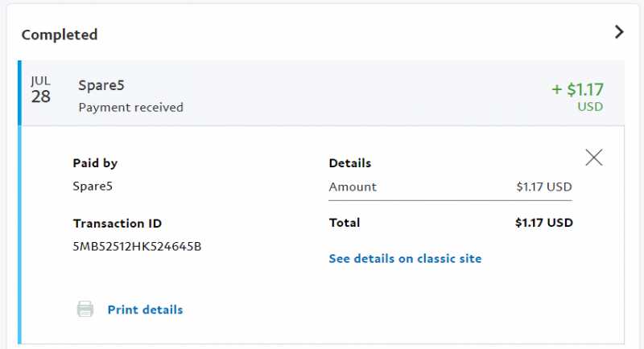Open See details on classic site

pos(405,259)
